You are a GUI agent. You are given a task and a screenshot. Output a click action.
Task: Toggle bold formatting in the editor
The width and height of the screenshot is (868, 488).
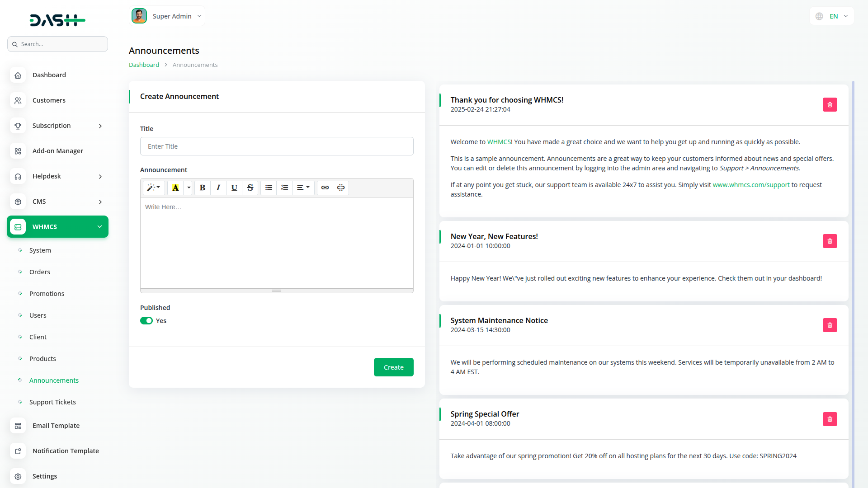coord(203,188)
